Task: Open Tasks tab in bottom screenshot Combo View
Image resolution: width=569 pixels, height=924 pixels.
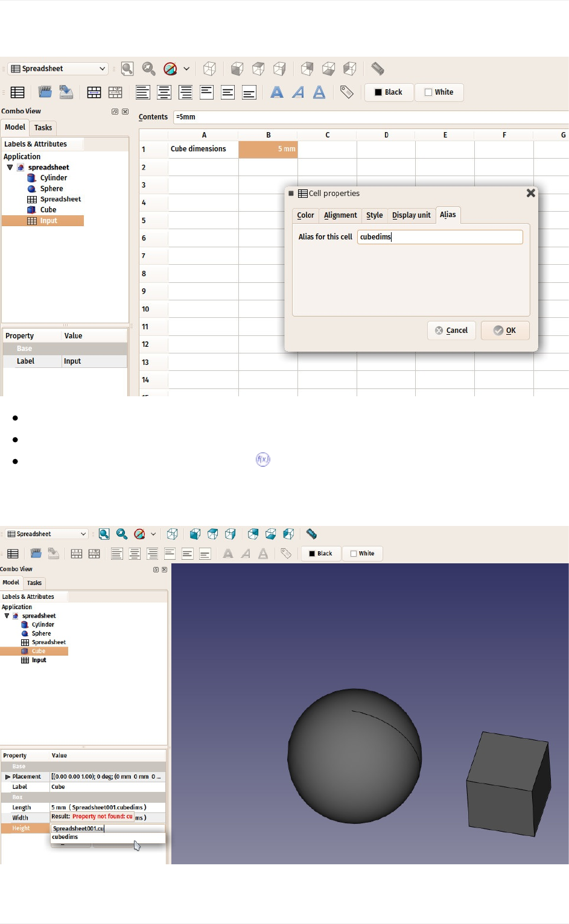Action: 34,583
